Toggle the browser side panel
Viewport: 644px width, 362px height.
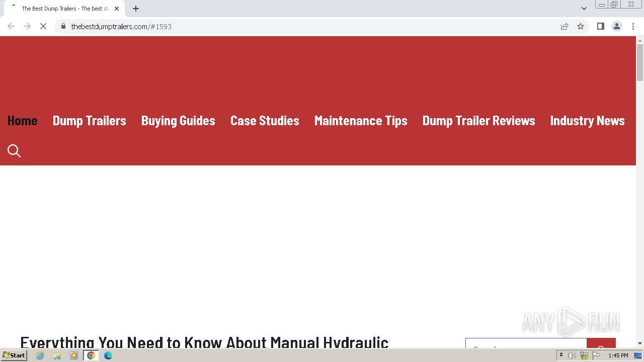pos(600,26)
